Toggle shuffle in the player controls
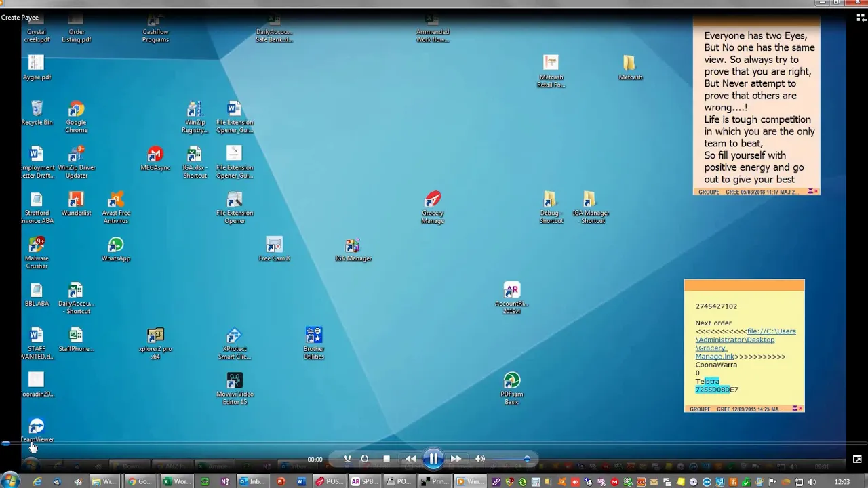Screen dimensions: 868x488 coord(347,459)
